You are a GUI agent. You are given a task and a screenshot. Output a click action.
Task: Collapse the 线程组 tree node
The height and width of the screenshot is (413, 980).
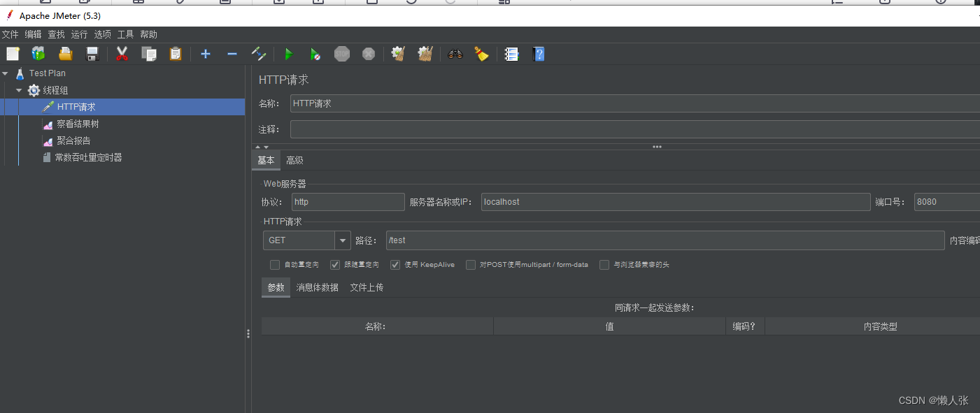pyautogui.click(x=19, y=89)
